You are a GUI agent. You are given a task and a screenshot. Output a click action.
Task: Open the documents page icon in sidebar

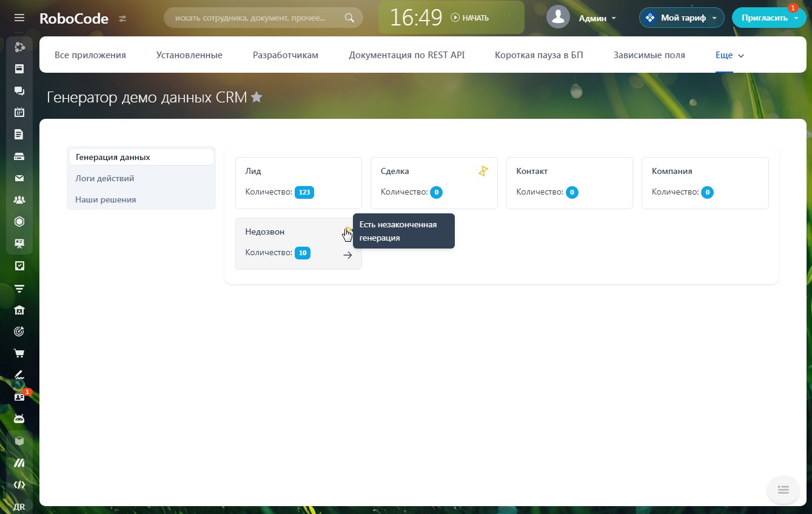[19, 134]
